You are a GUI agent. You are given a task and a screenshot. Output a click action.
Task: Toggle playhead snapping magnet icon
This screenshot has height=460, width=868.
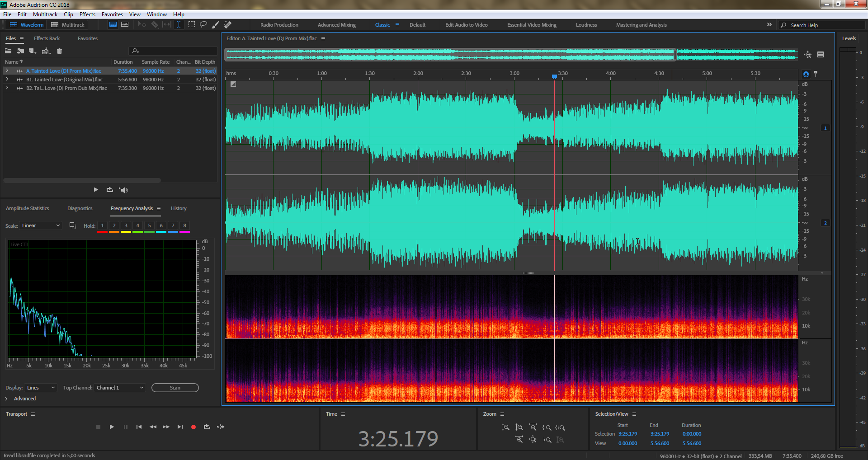coord(806,74)
